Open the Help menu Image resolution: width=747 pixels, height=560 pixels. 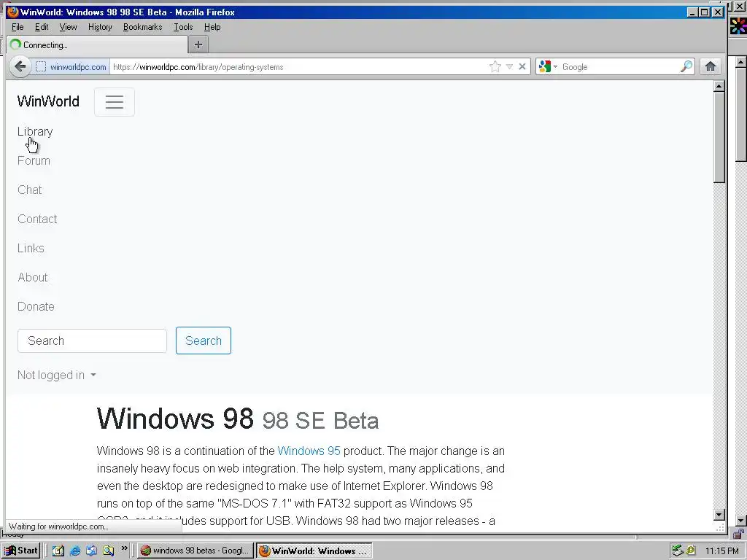tap(212, 27)
